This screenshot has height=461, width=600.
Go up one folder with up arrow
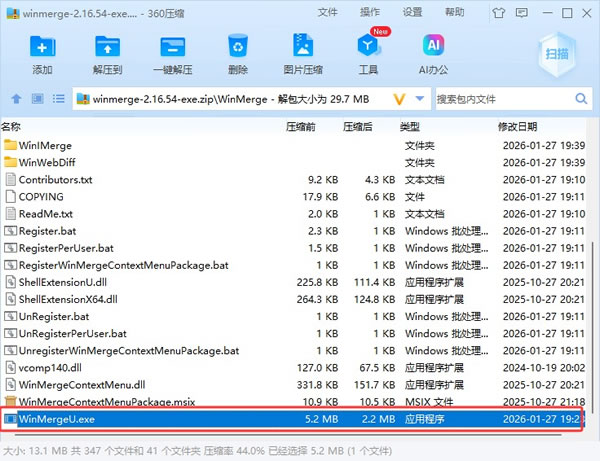click(16, 99)
